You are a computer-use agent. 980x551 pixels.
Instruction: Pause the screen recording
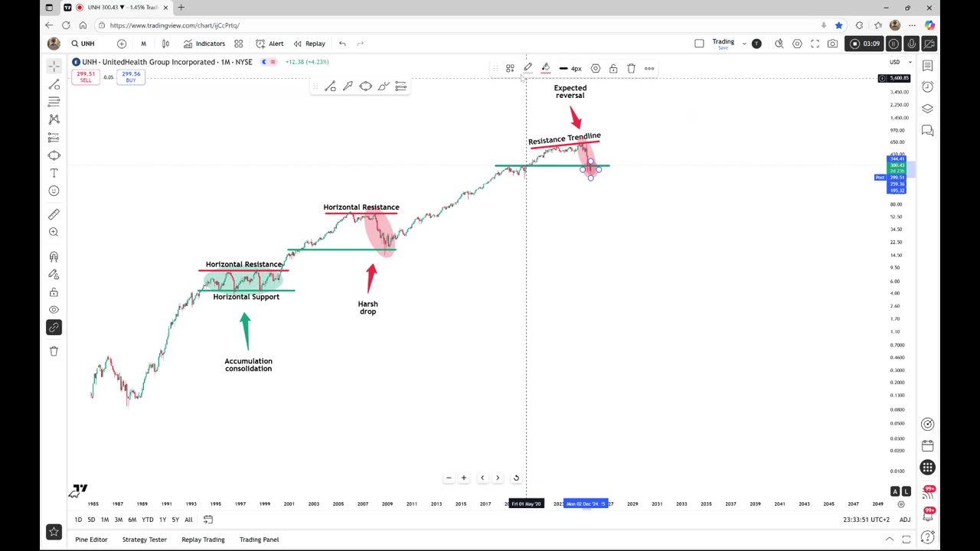click(893, 44)
